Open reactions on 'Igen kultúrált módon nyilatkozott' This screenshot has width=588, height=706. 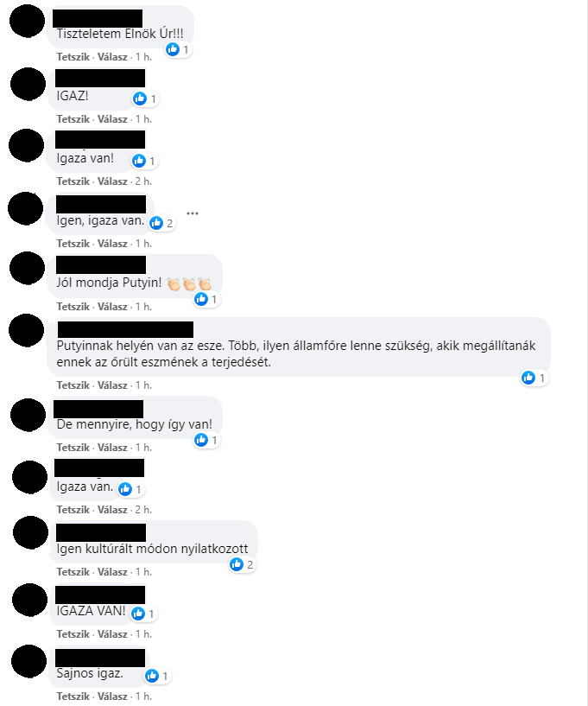[242, 564]
